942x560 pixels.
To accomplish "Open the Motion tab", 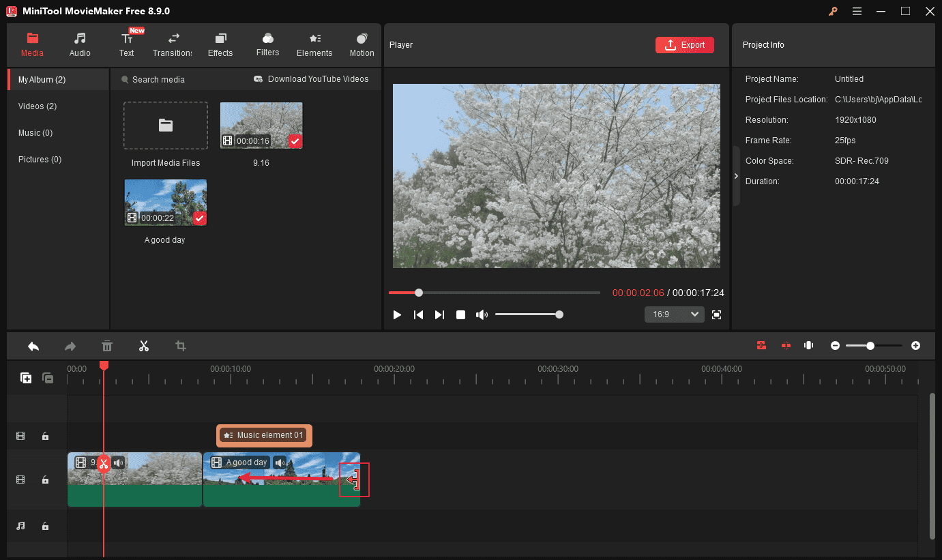I will point(362,45).
